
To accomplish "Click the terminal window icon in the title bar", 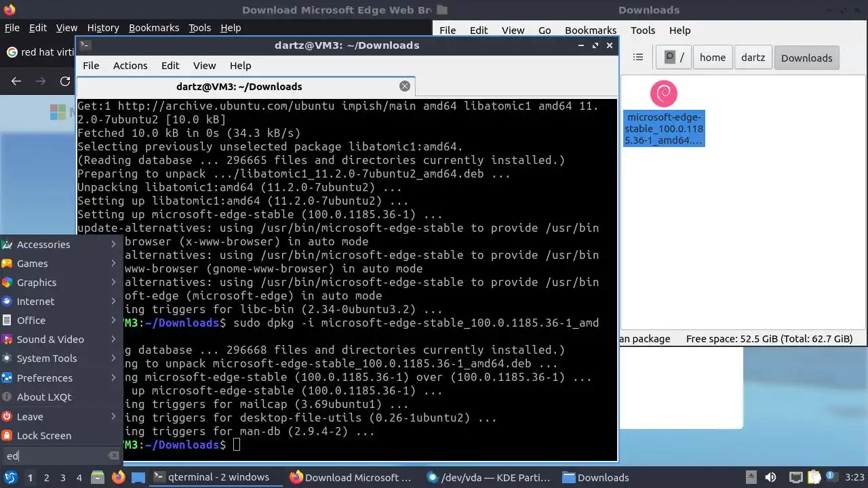I will [x=85, y=45].
